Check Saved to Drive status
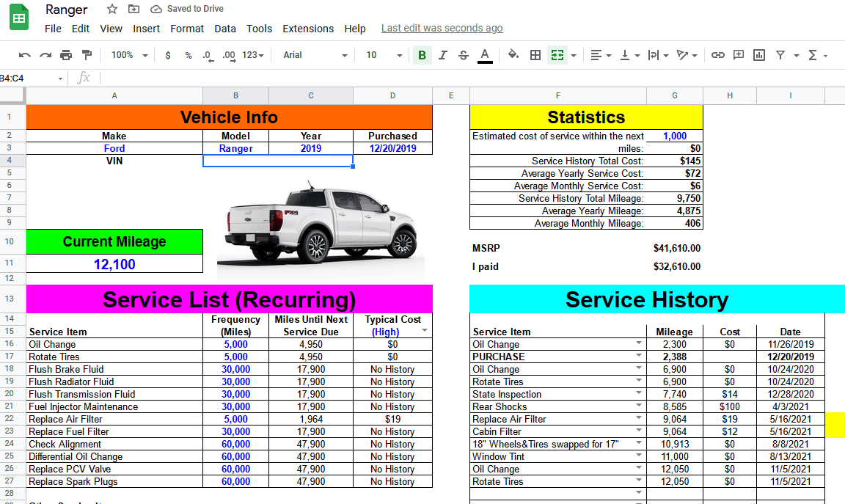The image size is (845, 504). tap(186, 9)
